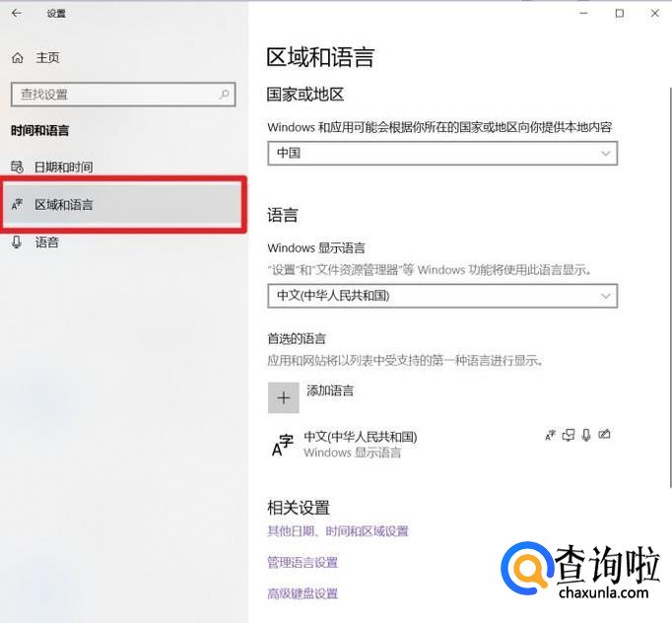Click the 区域和语言 page title
Viewport: 672px width, 623px height.
320,57
